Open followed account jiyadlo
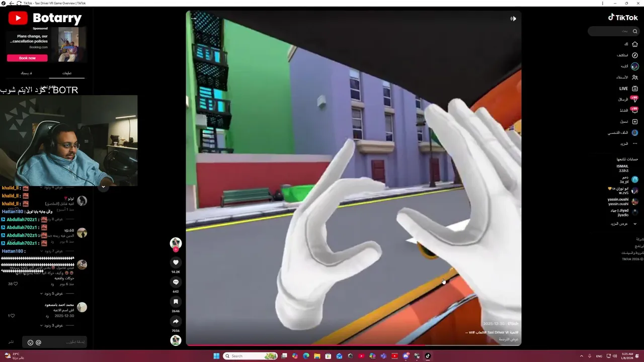 pos(624,213)
